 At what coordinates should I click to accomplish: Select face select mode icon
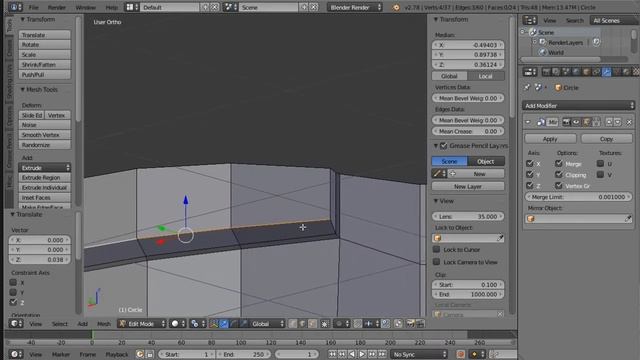(x=312, y=324)
